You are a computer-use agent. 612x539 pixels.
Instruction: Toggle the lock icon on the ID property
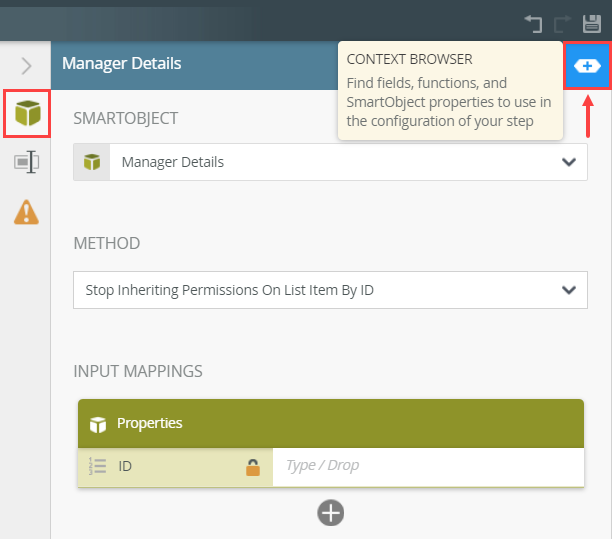pos(254,466)
